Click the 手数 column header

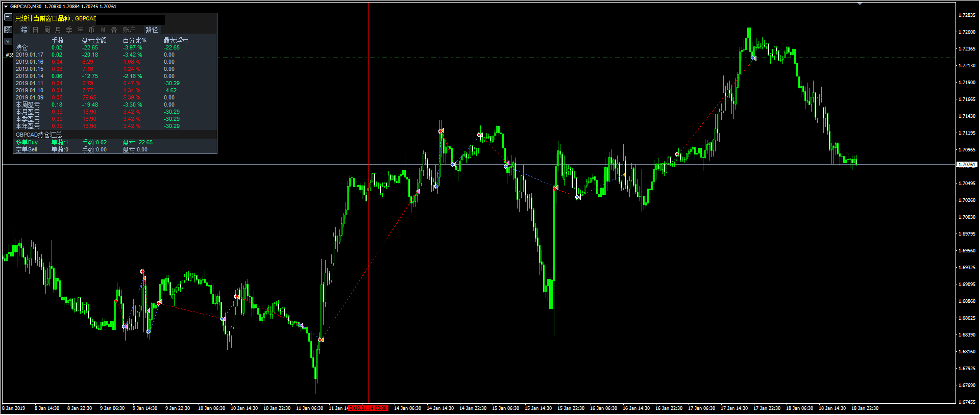pyautogui.click(x=58, y=40)
